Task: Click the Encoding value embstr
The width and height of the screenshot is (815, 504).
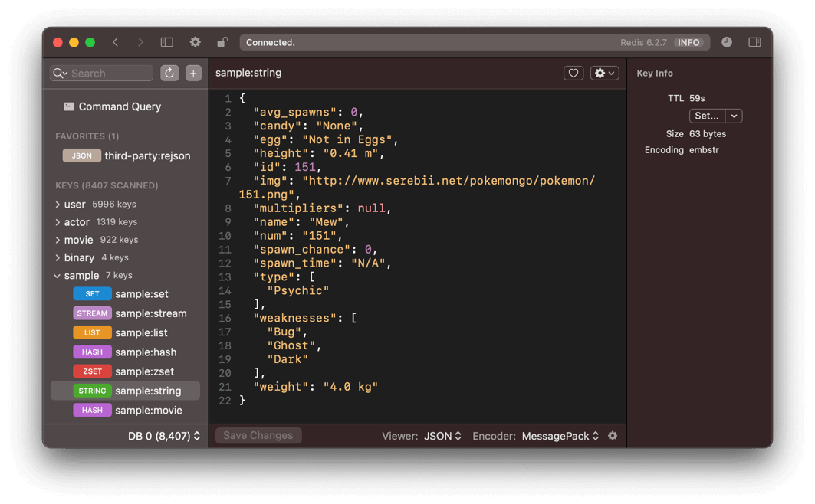Action: [704, 150]
